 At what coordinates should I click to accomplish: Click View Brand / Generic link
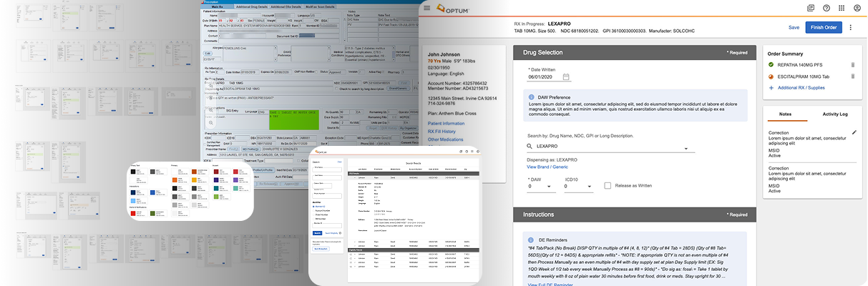[547, 167]
